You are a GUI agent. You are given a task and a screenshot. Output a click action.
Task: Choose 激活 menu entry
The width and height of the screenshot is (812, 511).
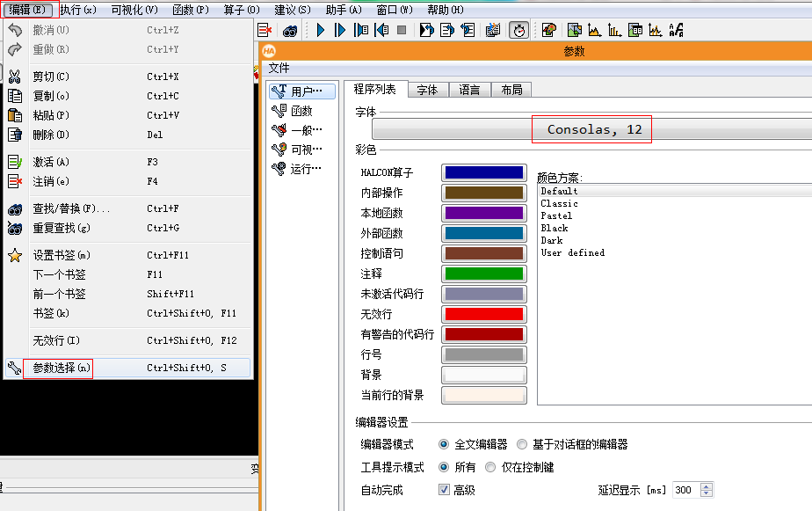coord(127,162)
